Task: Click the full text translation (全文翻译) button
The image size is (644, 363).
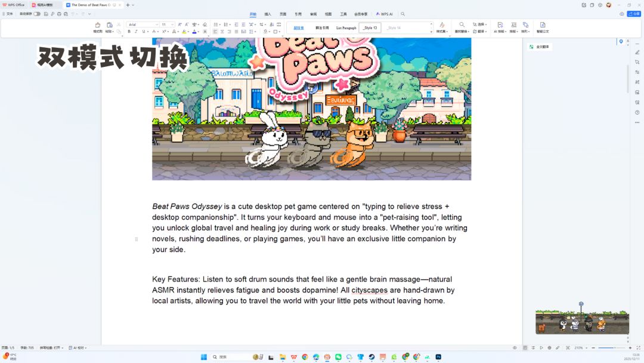Action: pyautogui.click(x=539, y=47)
